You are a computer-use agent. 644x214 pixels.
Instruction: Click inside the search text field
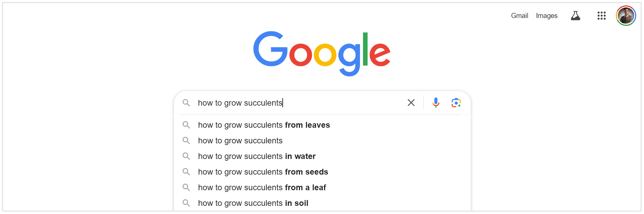click(x=339, y=103)
